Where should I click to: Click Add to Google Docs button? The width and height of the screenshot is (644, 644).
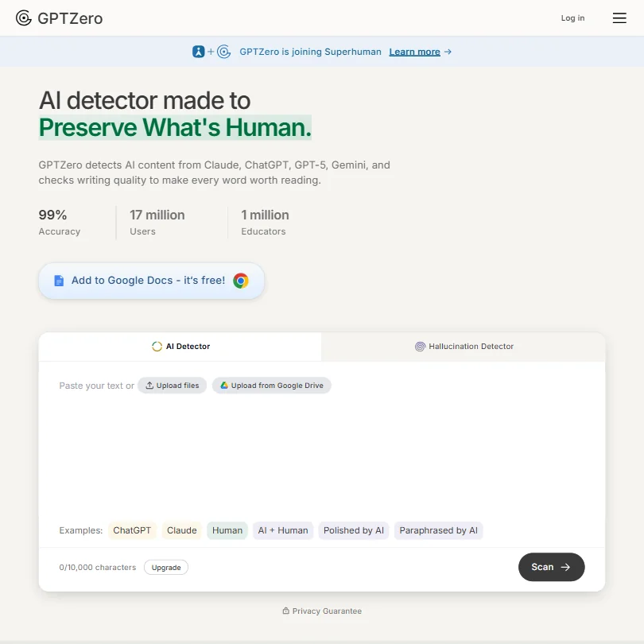pos(151,281)
